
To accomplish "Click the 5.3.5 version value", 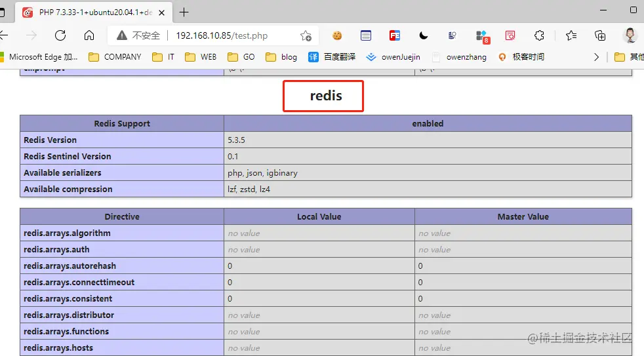I will click(x=236, y=140).
